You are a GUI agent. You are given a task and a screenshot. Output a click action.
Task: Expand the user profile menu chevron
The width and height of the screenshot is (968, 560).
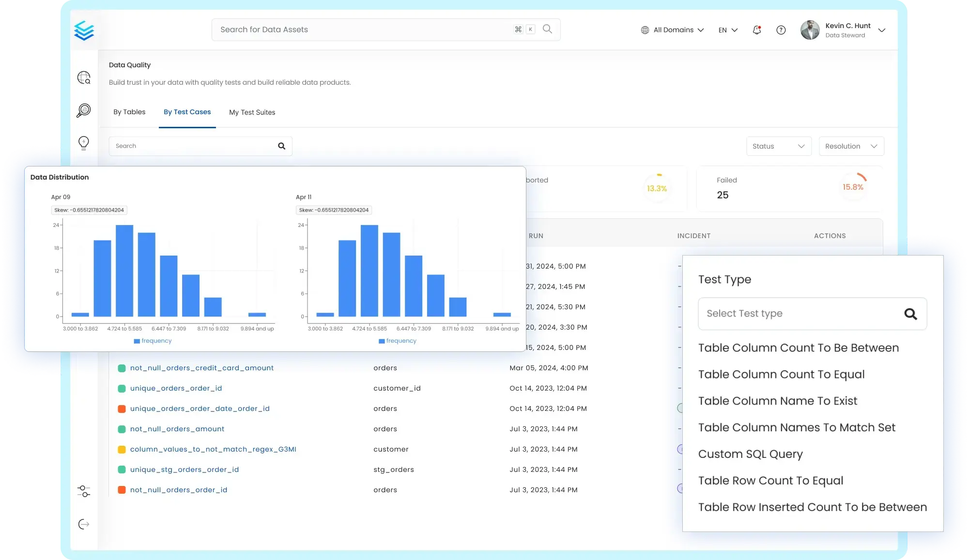882,30
